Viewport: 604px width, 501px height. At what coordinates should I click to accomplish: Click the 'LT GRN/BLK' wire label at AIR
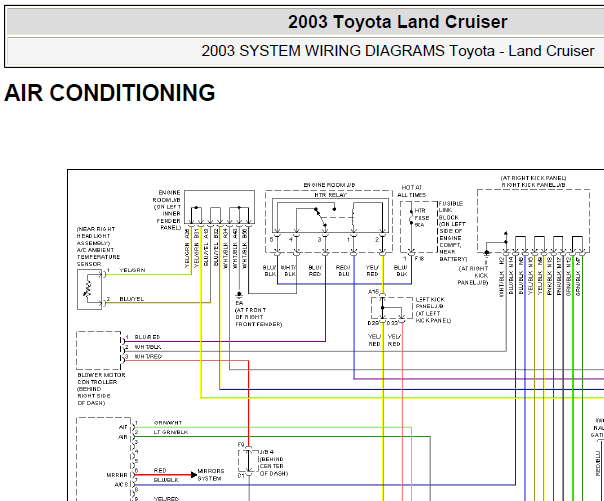click(x=171, y=432)
